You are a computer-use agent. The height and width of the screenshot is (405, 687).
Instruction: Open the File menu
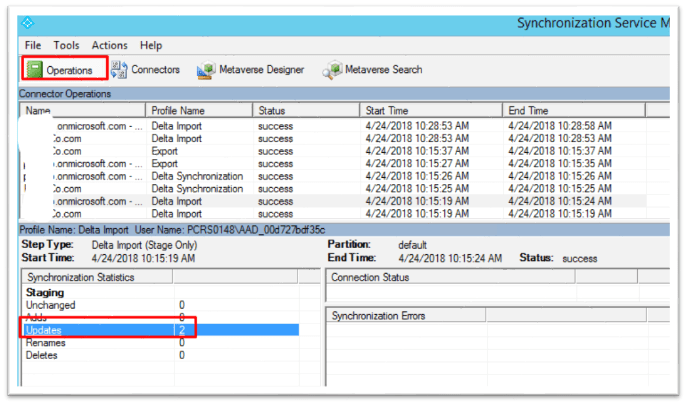33,45
